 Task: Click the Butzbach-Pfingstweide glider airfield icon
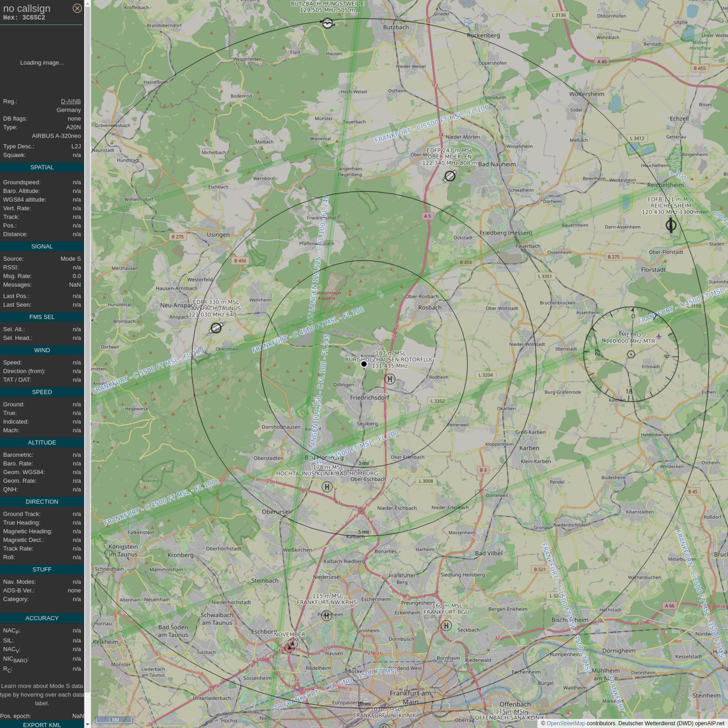pos(328,23)
